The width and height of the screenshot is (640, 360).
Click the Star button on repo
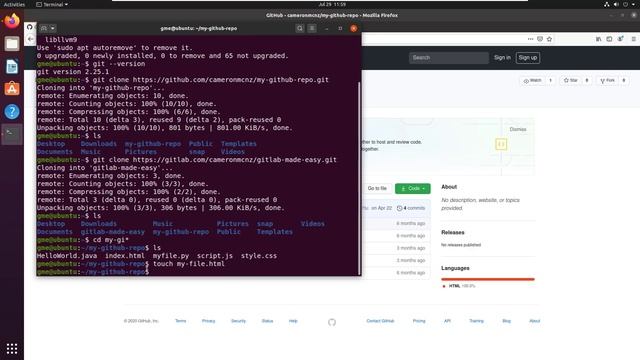[571, 80]
